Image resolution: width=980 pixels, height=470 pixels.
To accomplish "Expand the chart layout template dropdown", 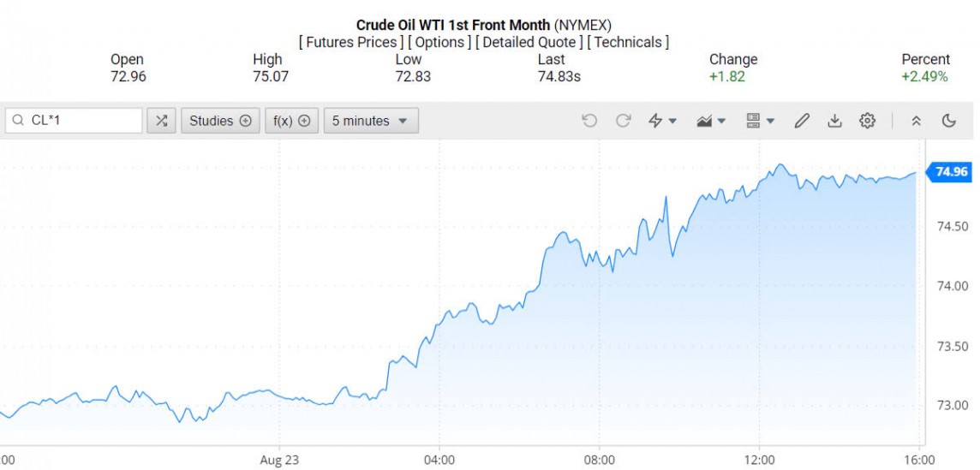I will pyautogui.click(x=761, y=121).
